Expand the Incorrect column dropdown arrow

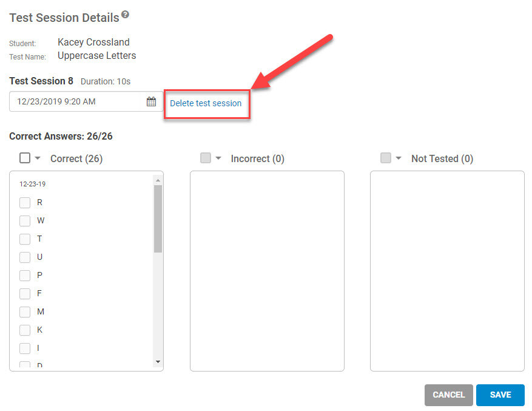(218, 158)
